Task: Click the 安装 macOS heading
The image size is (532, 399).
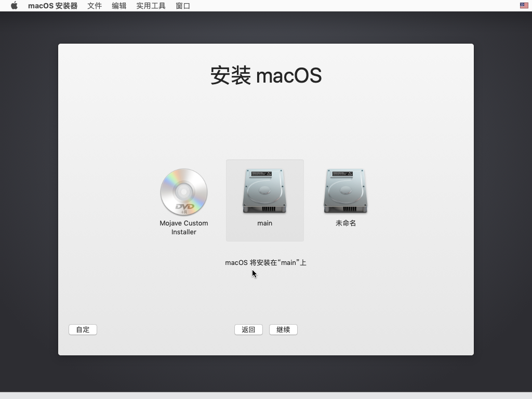Action: (265, 75)
